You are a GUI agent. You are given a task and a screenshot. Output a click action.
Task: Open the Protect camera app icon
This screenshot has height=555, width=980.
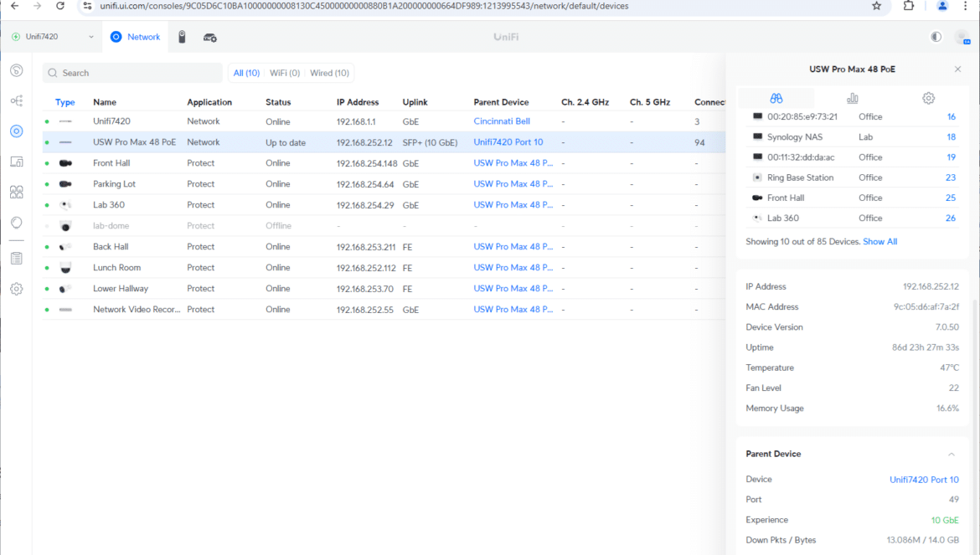pyautogui.click(x=182, y=38)
